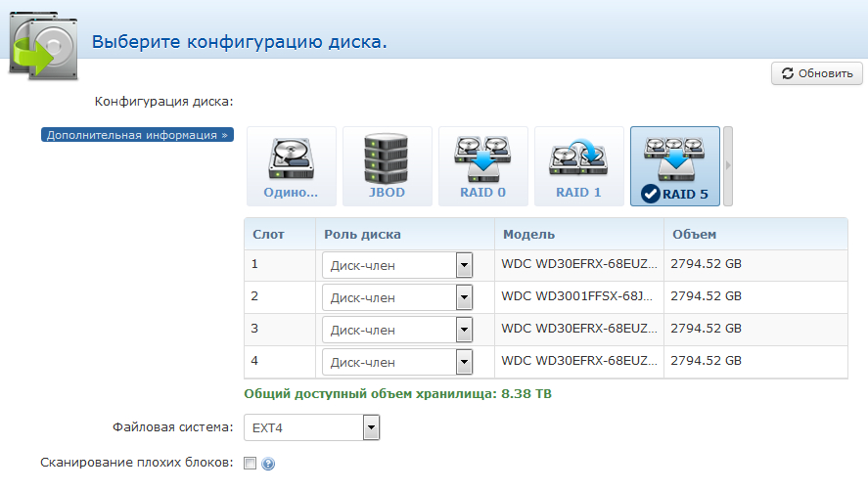Open disk role dropdown for slot 4
This screenshot has width=868, height=491.
397,362
